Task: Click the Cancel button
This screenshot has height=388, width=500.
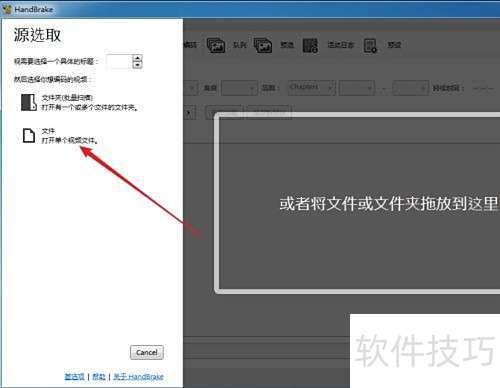Action: pos(147,352)
